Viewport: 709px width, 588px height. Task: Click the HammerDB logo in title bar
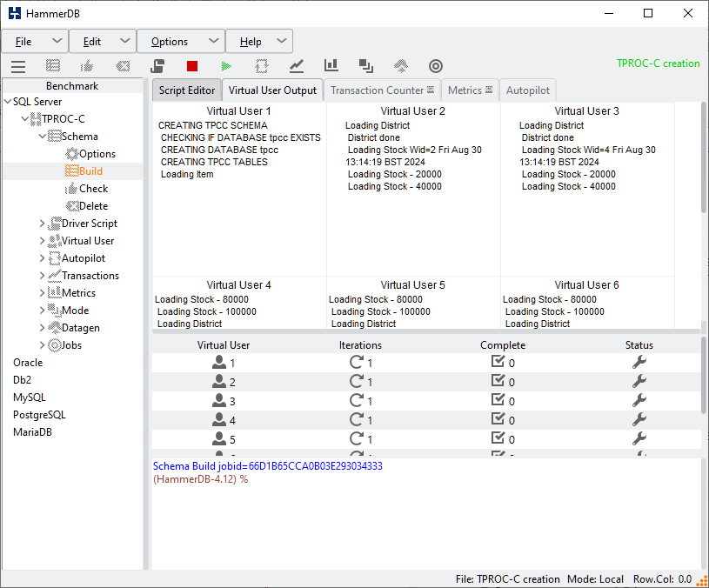15,13
